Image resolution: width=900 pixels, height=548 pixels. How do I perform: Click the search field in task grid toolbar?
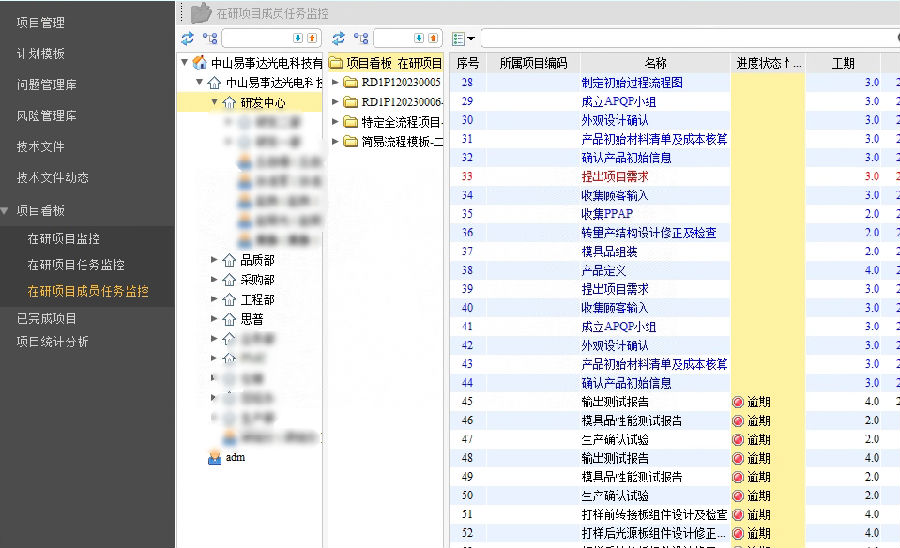(690, 38)
